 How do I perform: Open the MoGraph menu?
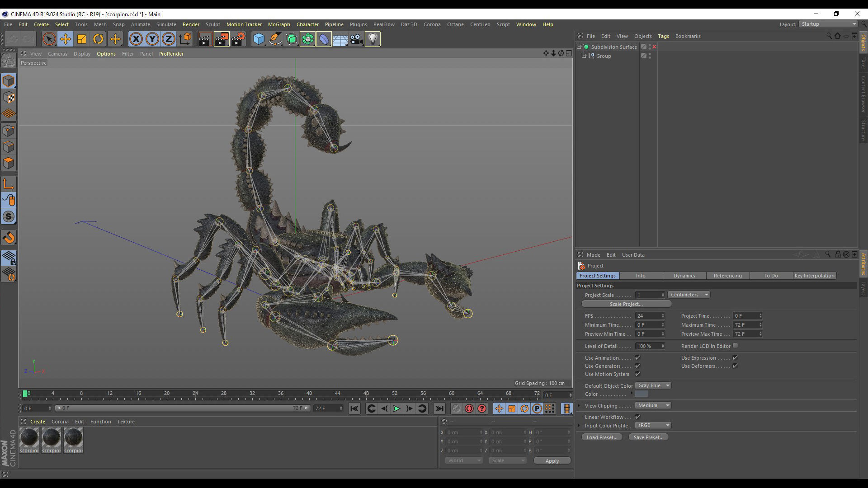pos(279,24)
